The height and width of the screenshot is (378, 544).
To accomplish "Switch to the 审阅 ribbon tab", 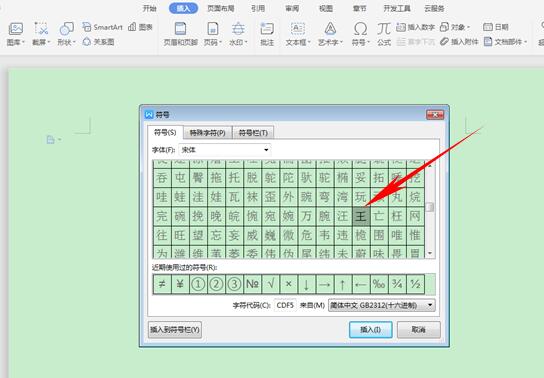I will (292, 8).
